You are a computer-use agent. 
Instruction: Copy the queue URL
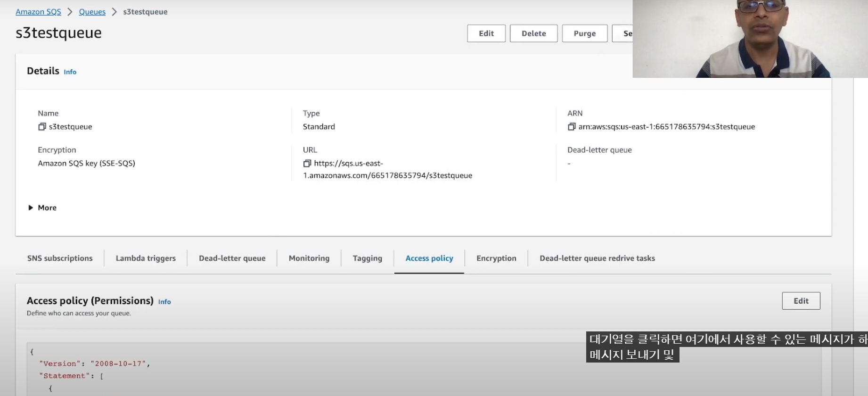307,164
